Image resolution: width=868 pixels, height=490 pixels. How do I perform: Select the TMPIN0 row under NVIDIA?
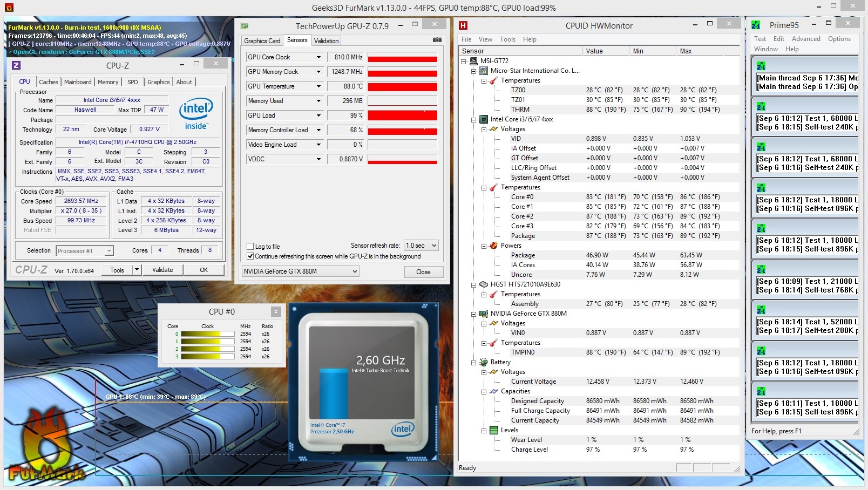tap(599, 352)
